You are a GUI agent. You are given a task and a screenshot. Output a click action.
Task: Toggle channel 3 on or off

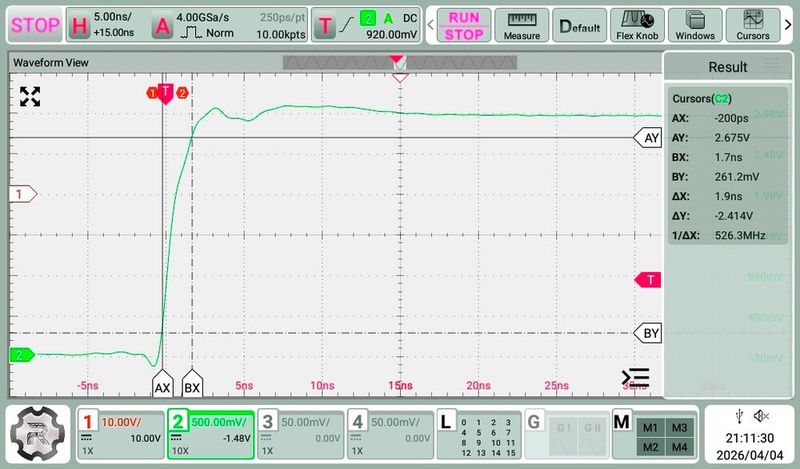tap(267, 422)
